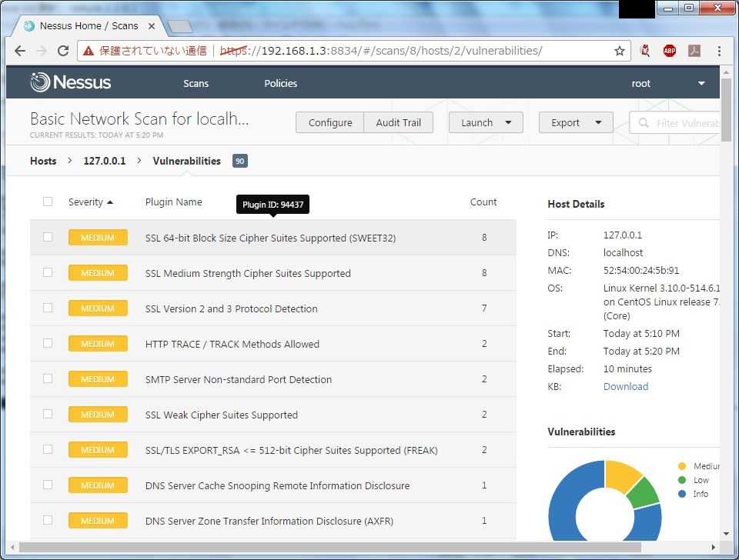
Task: Check SSL Version 2 and 3 row checkbox
Action: point(48,308)
